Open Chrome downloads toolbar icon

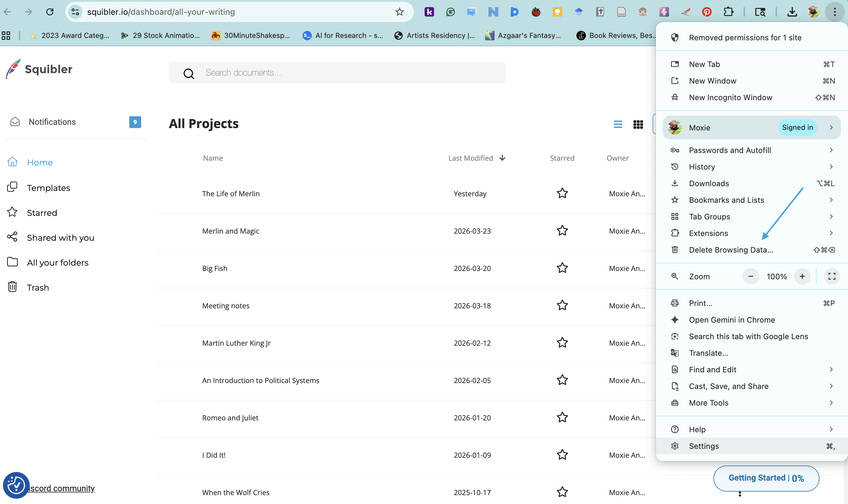point(792,12)
